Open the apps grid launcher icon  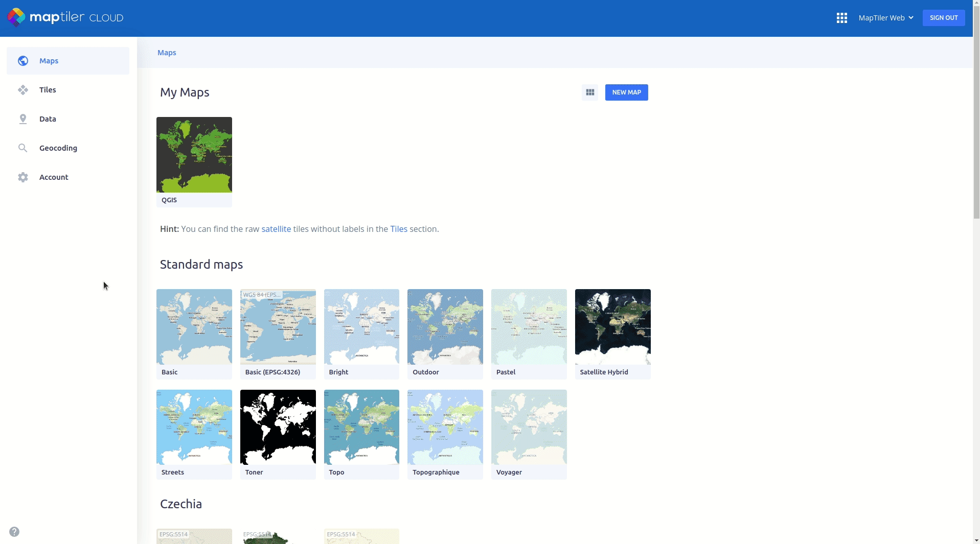(841, 18)
